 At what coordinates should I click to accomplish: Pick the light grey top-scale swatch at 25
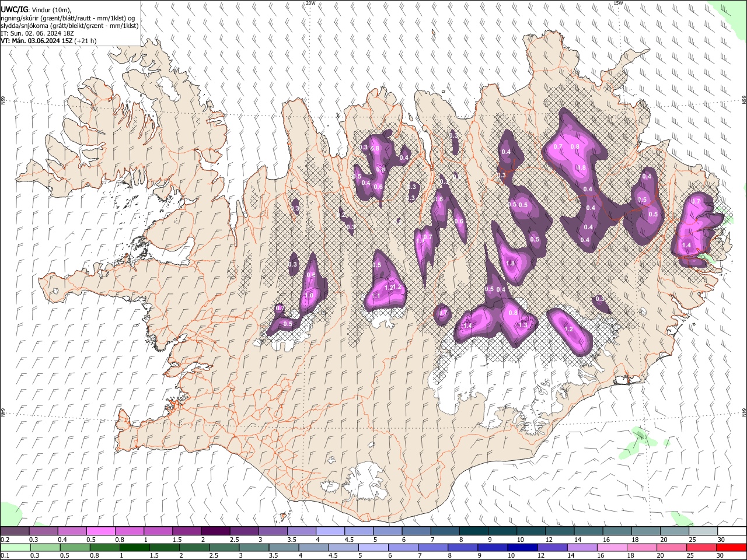tap(703, 531)
